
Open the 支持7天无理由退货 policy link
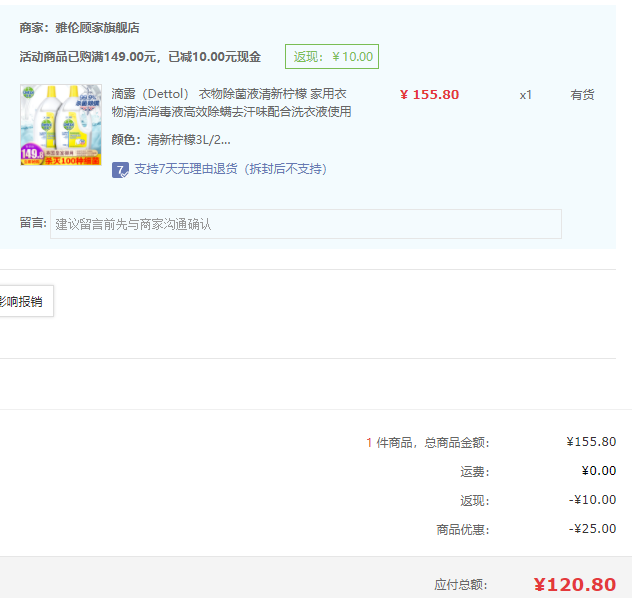[230, 169]
